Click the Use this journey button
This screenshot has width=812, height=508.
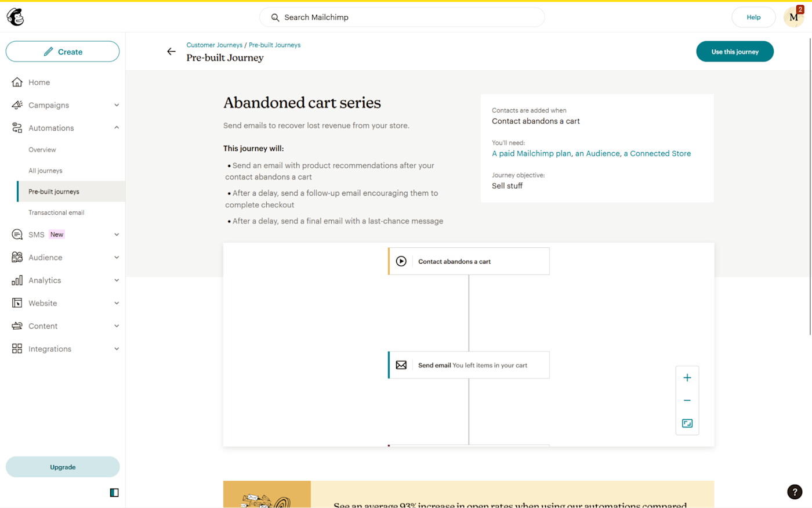(x=735, y=52)
